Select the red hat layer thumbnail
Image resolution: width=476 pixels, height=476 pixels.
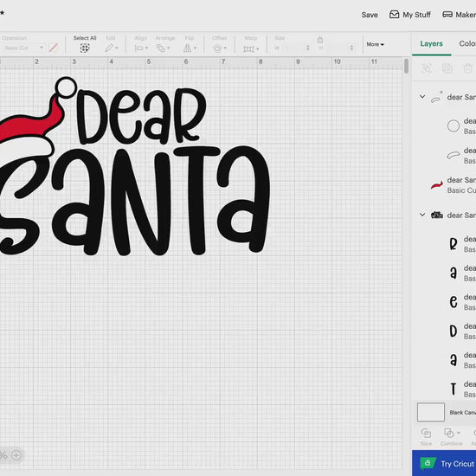pos(436,185)
